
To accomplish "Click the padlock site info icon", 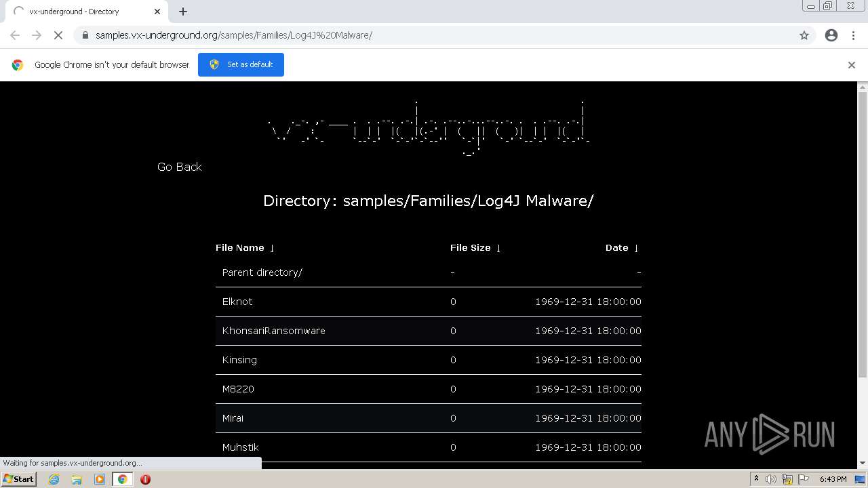I will click(85, 35).
